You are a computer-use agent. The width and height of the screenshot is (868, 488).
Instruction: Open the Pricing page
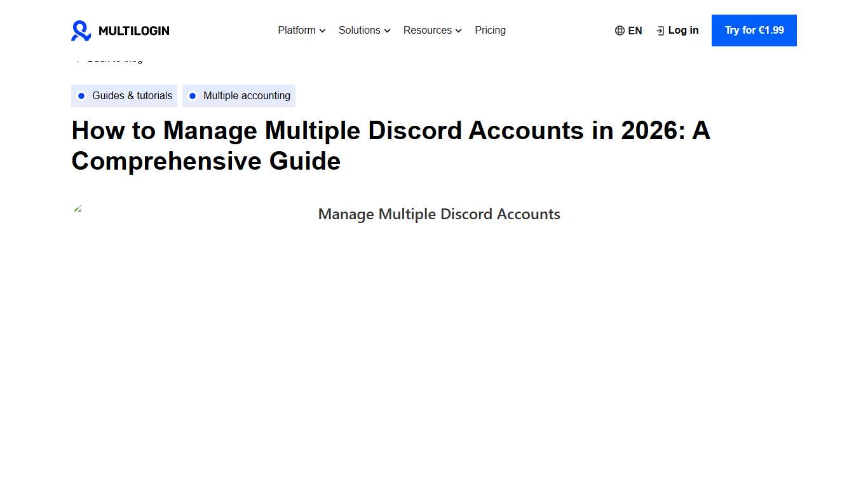(x=490, y=30)
